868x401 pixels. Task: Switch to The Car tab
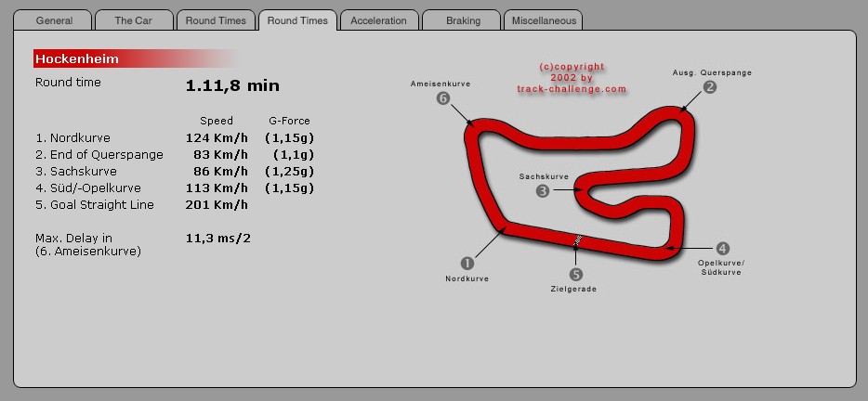133,20
